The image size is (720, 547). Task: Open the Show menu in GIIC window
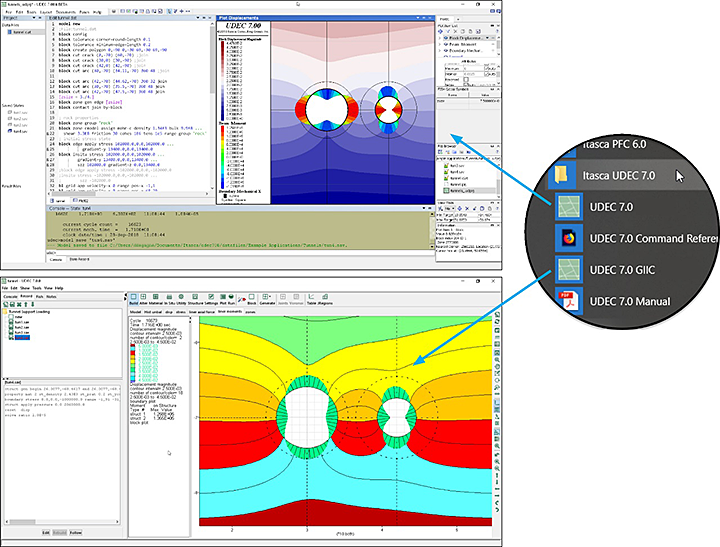pos(25,288)
